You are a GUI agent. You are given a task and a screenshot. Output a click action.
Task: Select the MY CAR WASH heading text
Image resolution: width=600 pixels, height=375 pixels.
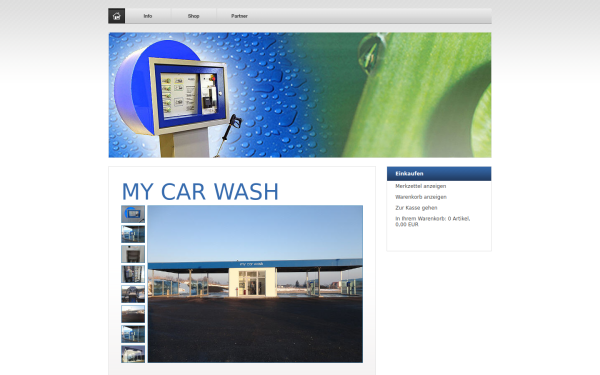tap(200, 192)
